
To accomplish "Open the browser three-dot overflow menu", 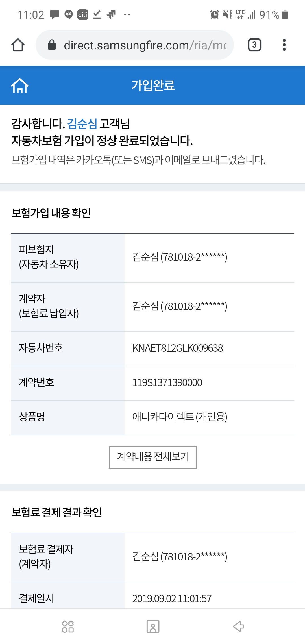I will (284, 45).
